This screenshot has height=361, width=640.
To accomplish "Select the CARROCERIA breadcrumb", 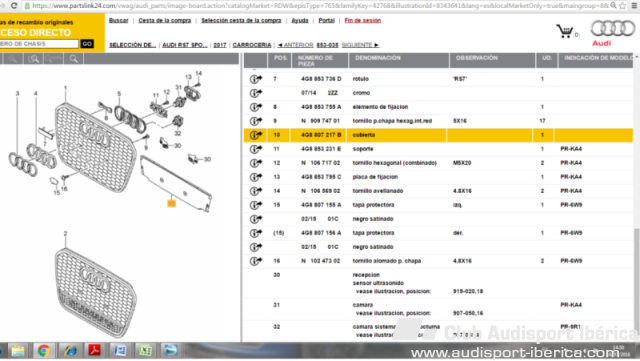I will click(251, 45).
